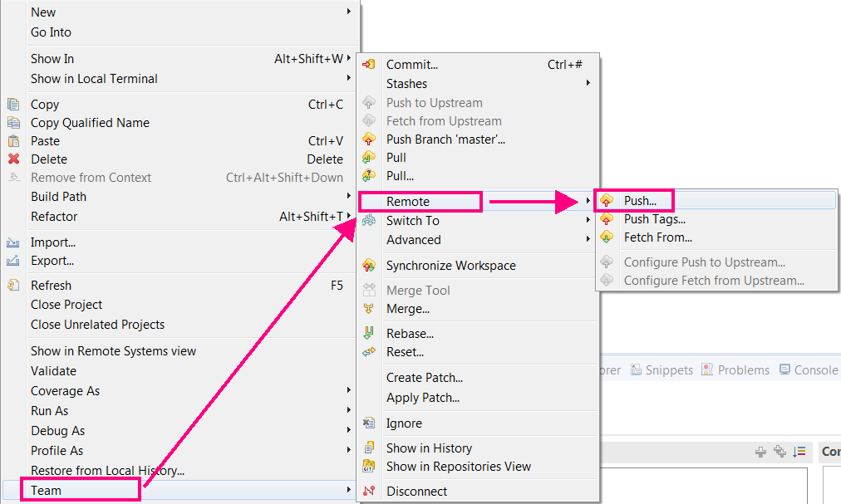Click the Rebase icon
The width and height of the screenshot is (841, 504).
[369, 333]
